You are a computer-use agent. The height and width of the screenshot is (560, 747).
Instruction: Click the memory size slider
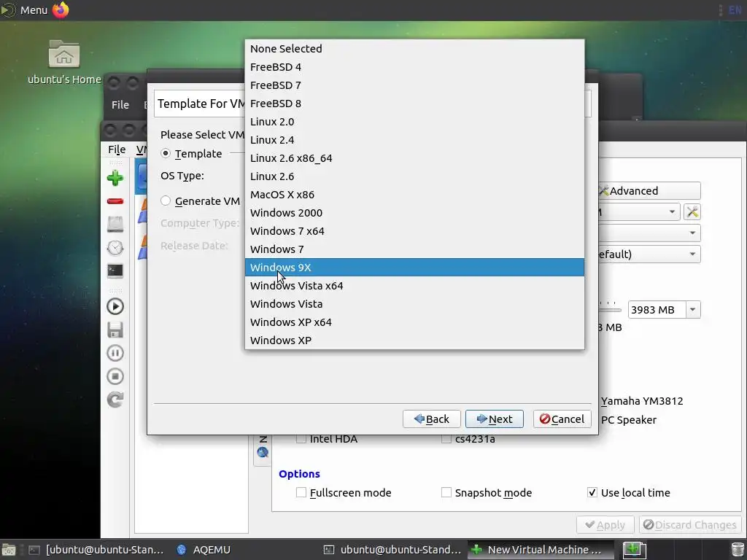[611, 309]
